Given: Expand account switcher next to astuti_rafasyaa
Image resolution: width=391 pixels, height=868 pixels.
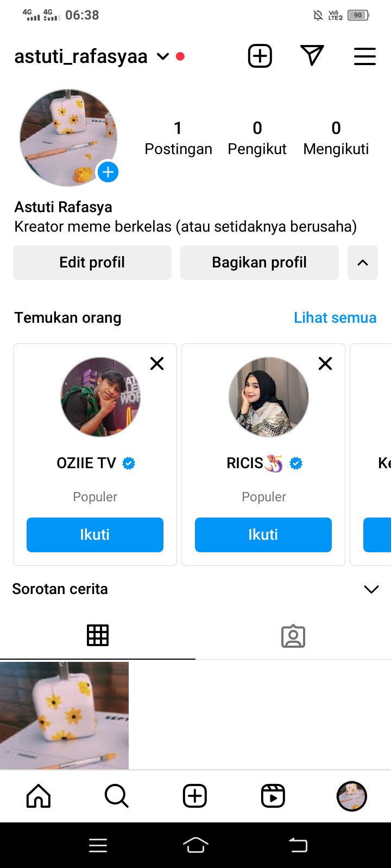Looking at the screenshot, I should click(163, 56).
